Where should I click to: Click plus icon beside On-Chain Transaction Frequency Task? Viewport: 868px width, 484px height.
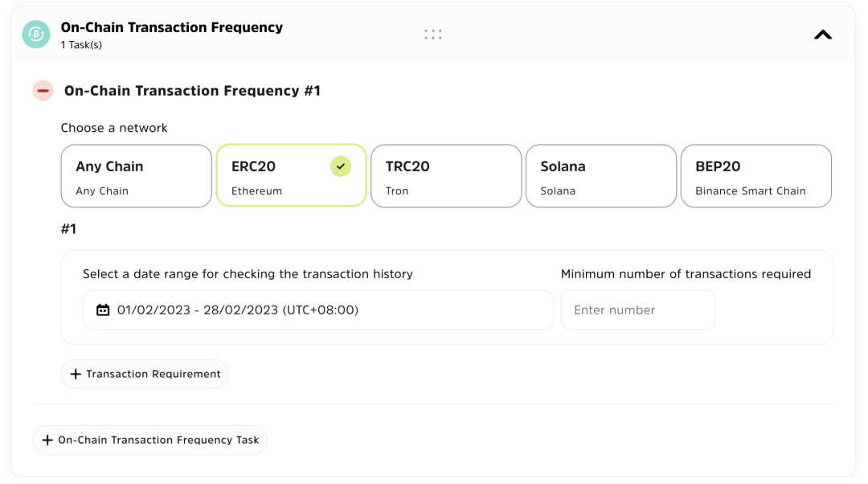pos(47,441)
